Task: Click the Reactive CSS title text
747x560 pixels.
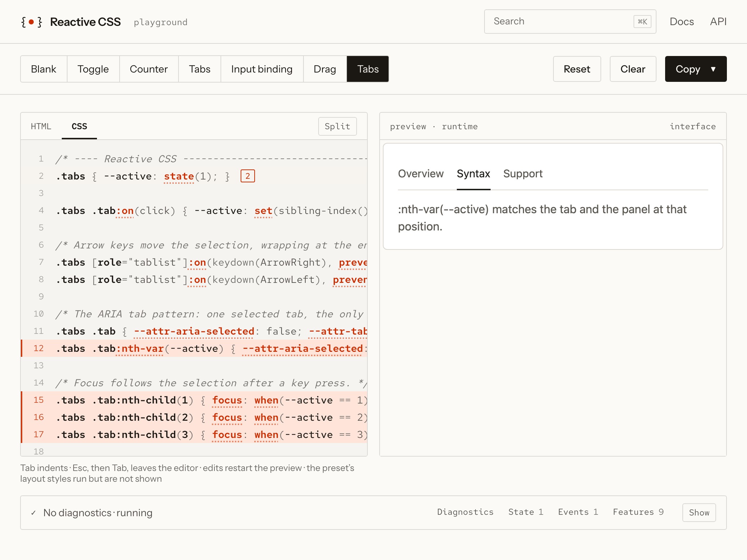Action: click(85, 22)
